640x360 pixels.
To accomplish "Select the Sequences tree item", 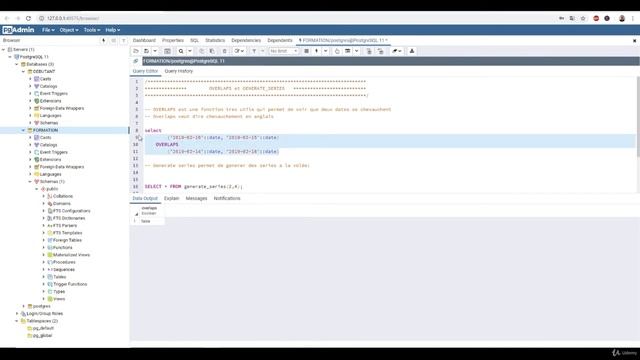I will [64, 269].
